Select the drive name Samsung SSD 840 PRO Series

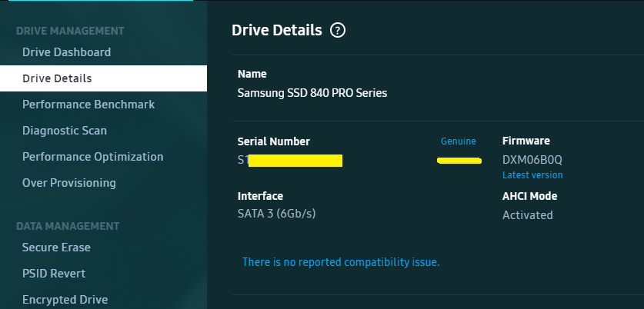click(x=312, y=93)
